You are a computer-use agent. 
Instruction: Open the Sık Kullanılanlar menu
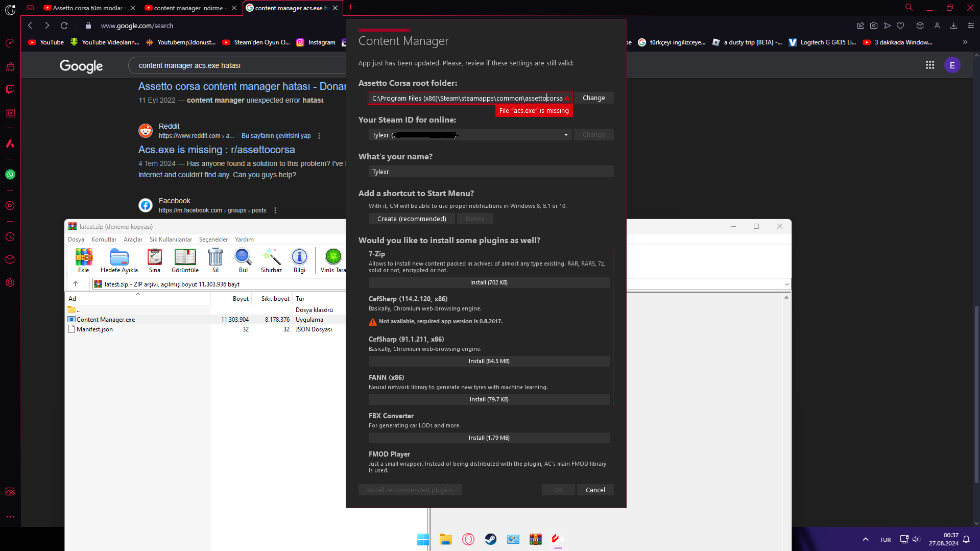171,239
